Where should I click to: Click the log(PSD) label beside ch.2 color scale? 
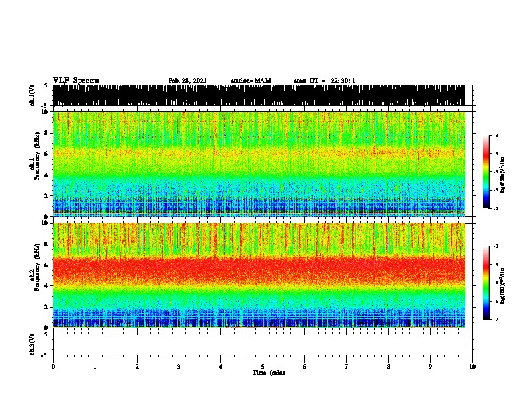click(x=502, y=285)
